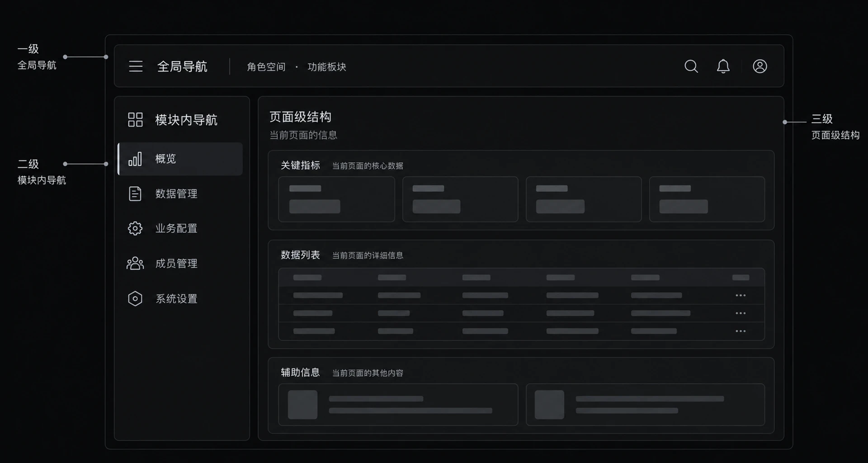Open notifications bell icon

(723, 66)
